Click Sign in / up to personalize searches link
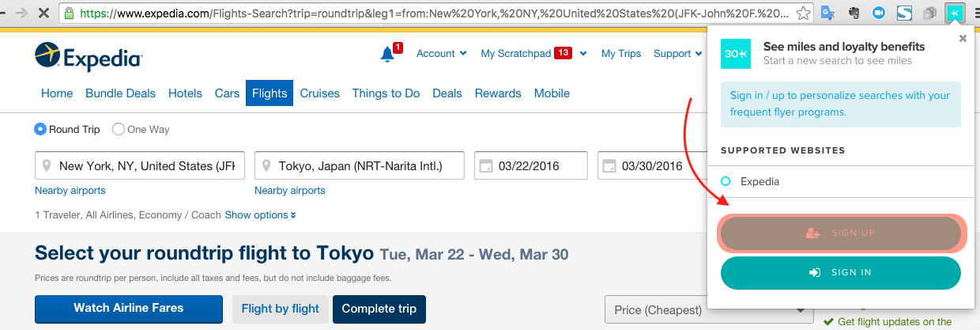Viewport: 980px width, 330px height. [840, 104]
